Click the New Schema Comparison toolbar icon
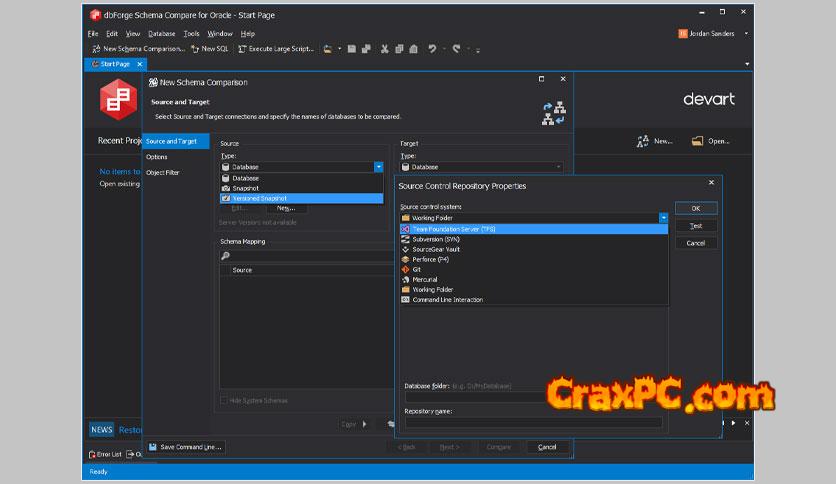Screen dimensions: 836x484 click(95, 48)
